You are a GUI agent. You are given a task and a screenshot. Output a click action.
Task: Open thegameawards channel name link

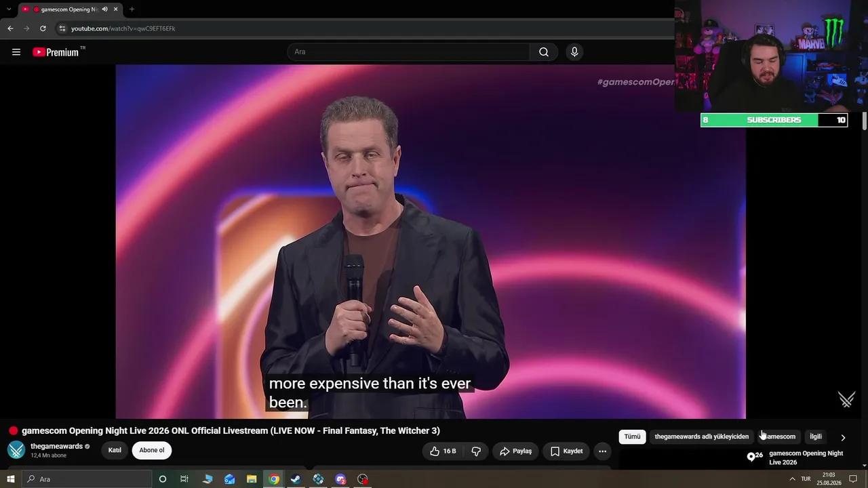tap(56, 446)
